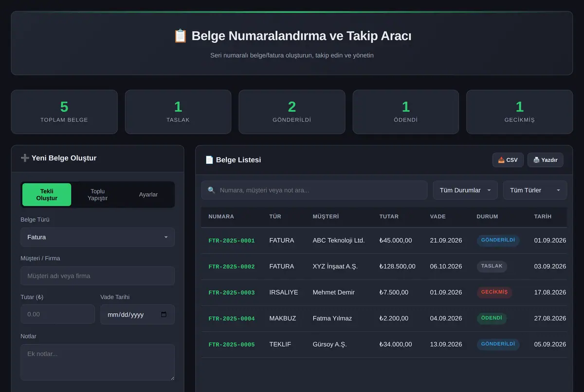Click the Ödendi stat card
This screenshot has width=584, height=392.
[x=406, y=112]
